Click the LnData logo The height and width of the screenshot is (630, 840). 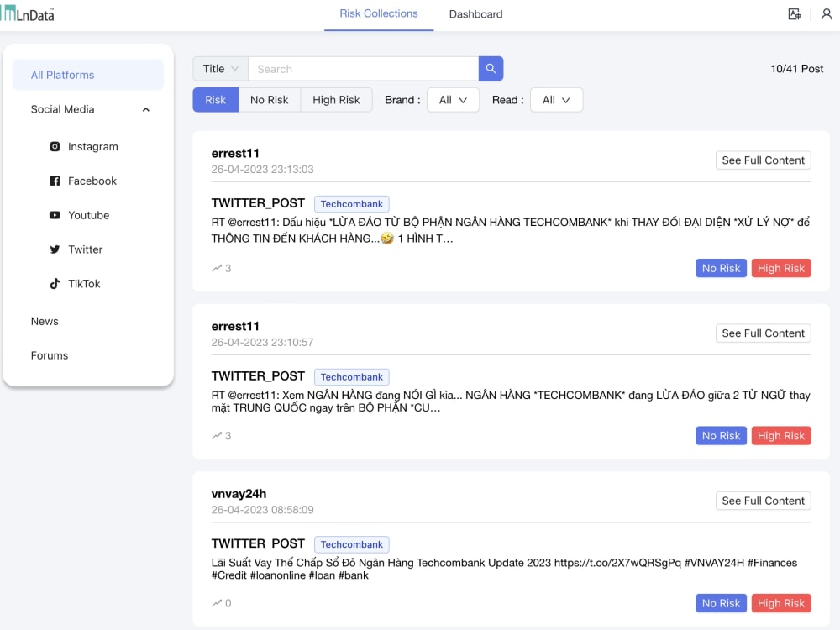28,13
